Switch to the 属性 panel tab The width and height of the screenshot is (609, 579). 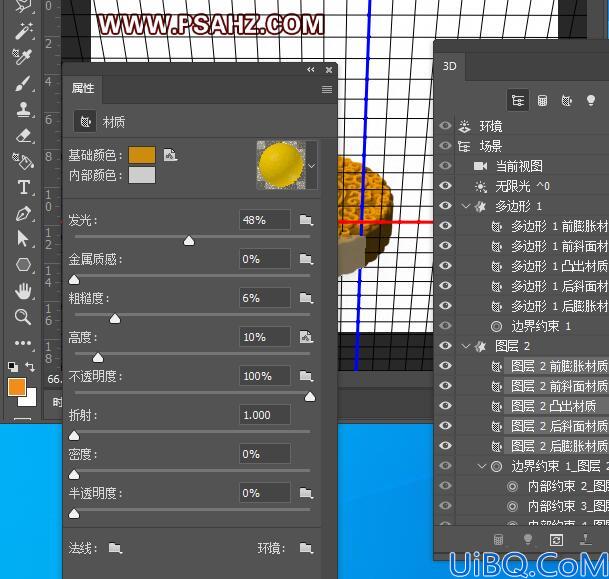[83, 88]
